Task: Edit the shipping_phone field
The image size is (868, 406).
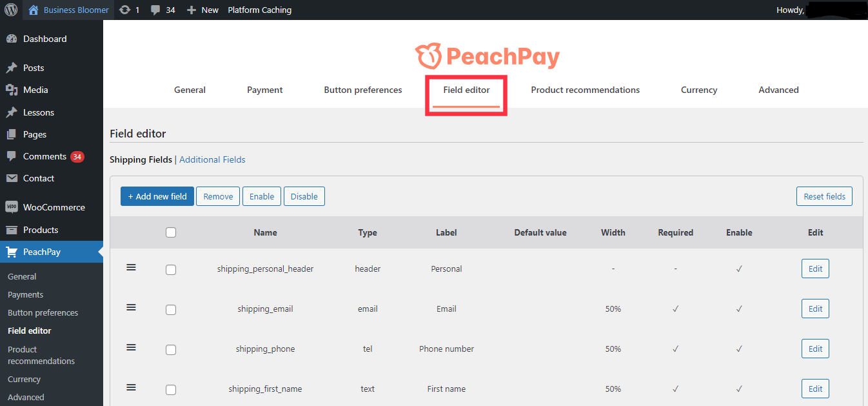Action: click(x=815, y=349)
